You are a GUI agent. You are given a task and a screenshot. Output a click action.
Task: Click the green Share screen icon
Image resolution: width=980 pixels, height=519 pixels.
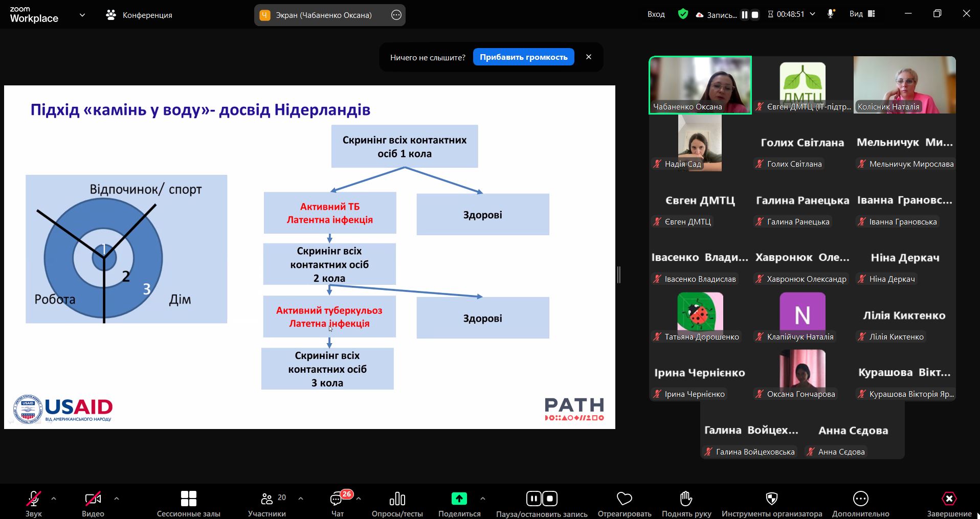pyautogui.click(x=459, y=498)
